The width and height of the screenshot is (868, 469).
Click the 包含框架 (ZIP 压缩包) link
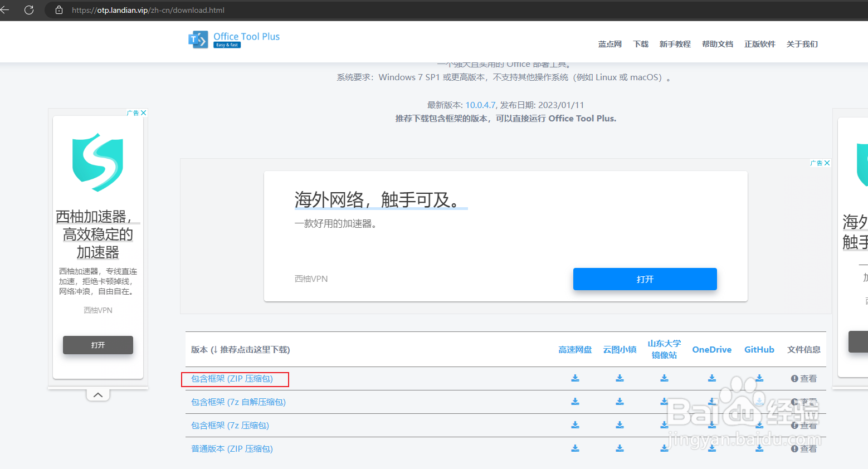tap(232, 379)
